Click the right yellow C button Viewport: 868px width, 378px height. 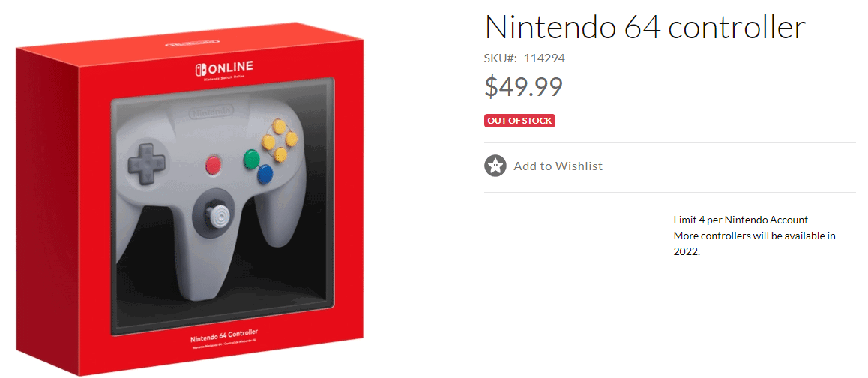[x=292, y=139]
